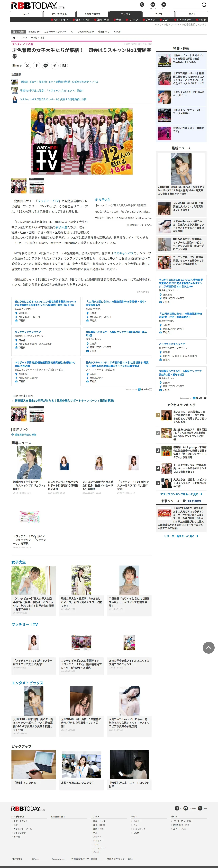Click 編集部にメッセージを送る mail link

[x=139, y=225]
